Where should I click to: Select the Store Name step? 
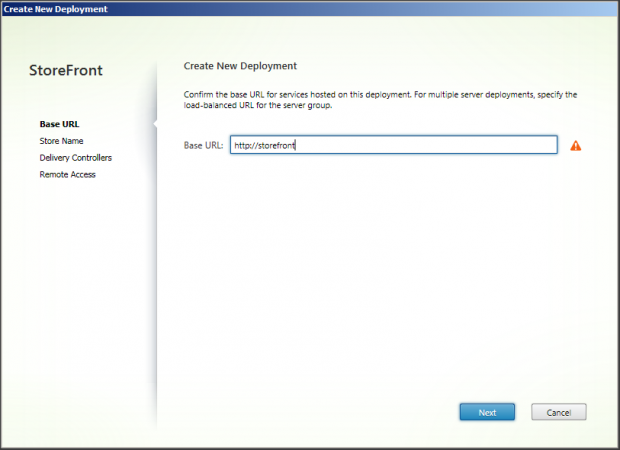coord(61,141)
